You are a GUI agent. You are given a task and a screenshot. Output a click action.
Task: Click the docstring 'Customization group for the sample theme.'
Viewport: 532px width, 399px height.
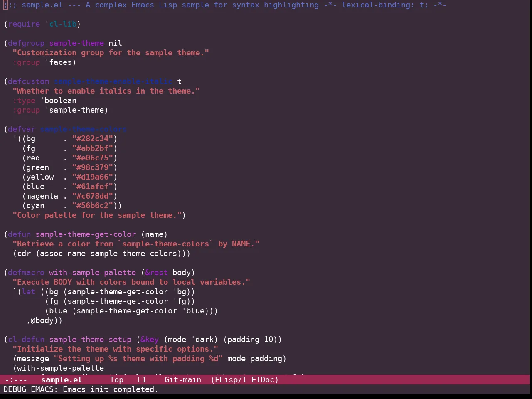[x=111, y=53]
